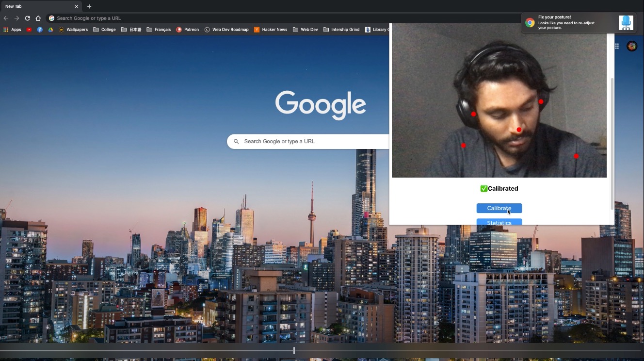The width and height of the screenshot is (644, 361).
Task: Reload the current page
Action: 28,18
